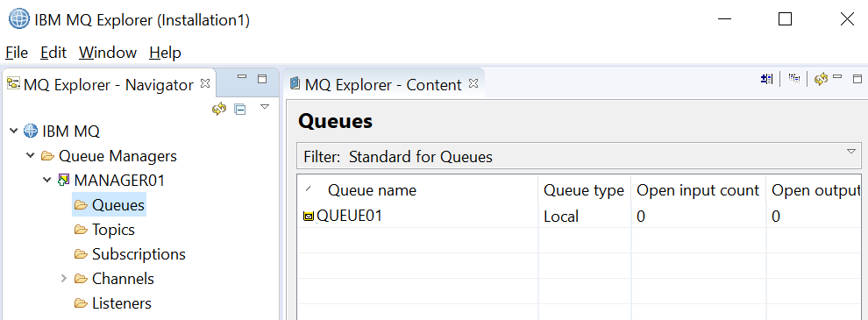Collapse the IBM MQ tree node
Screen dimensions: 868x320
point(13,132)
